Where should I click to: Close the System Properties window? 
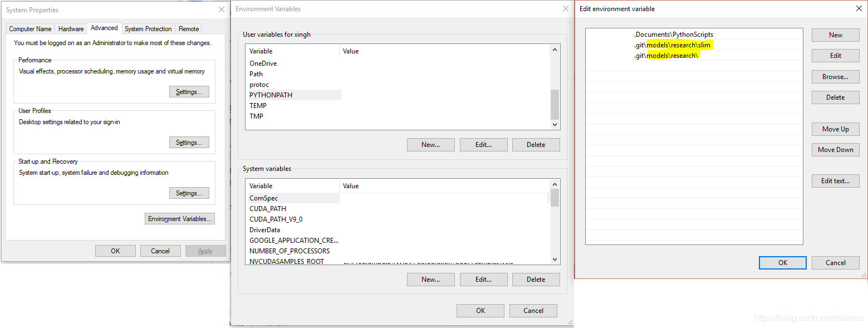coord(222,9)
